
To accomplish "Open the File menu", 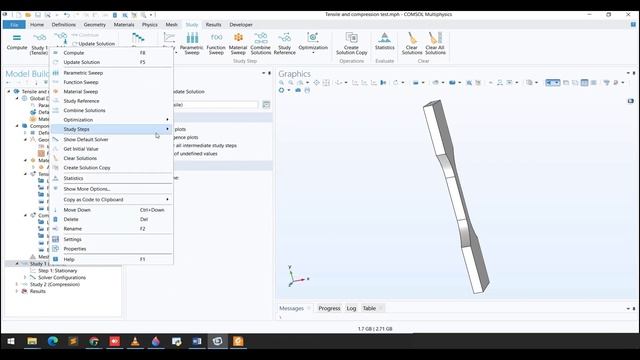I will pyautogui.click(x=14, y=24).
